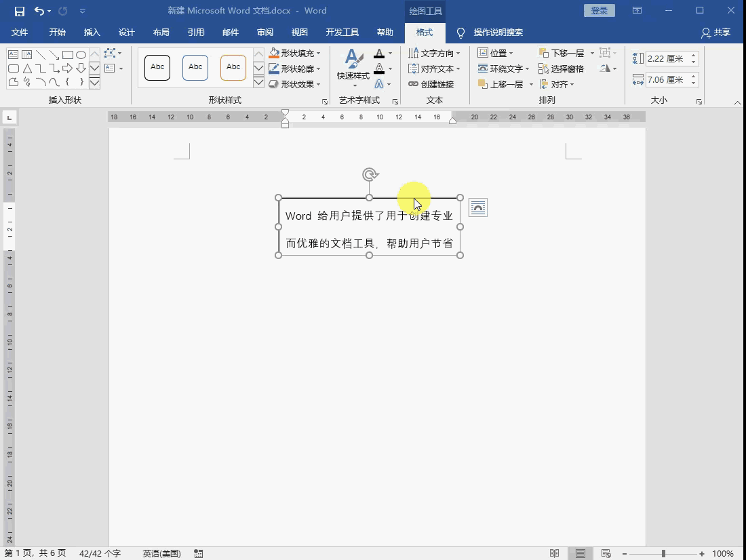
Task: Open 形状效果 shape effects dropdown
Action: point(294,84)
